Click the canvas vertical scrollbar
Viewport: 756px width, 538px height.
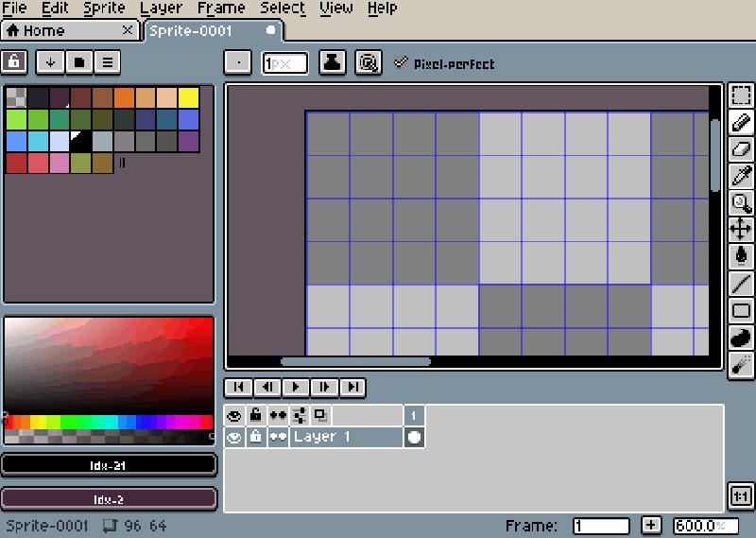[715, 154]
